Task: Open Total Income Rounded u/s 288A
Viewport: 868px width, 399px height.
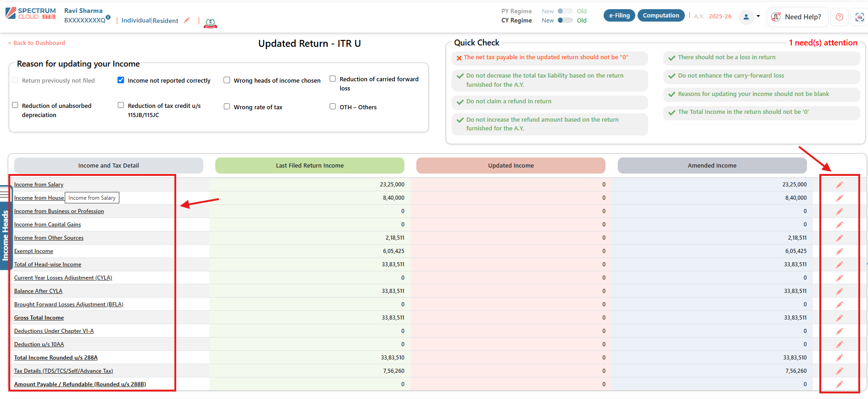Action: (56, 358)
